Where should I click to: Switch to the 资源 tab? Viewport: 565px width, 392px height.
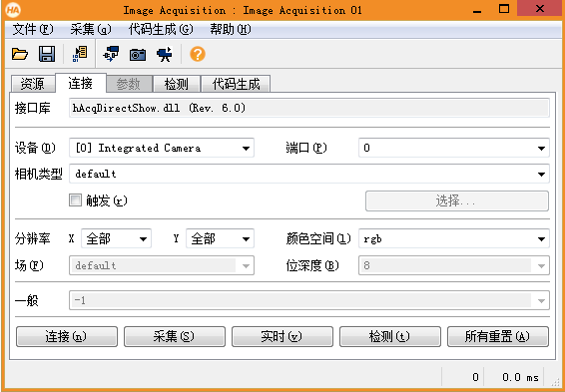[33, 84]
